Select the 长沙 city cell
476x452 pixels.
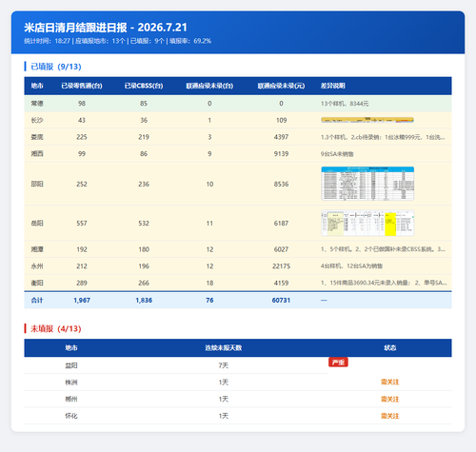coord(37,120)
